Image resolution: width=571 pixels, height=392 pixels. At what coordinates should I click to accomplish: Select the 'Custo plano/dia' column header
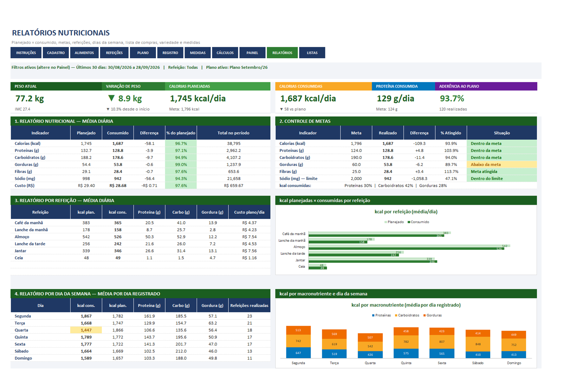pos(249,212)
